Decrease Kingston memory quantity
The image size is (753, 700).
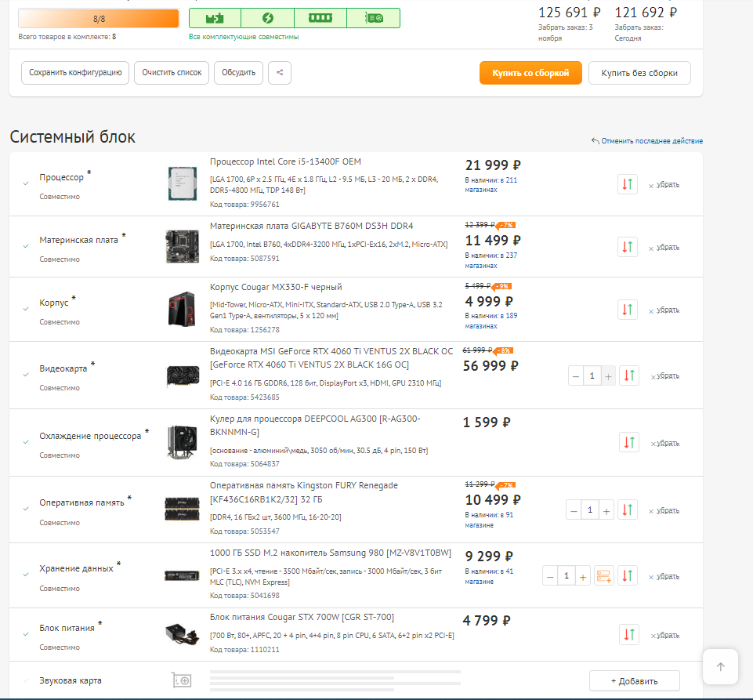[x=574, y=510]
